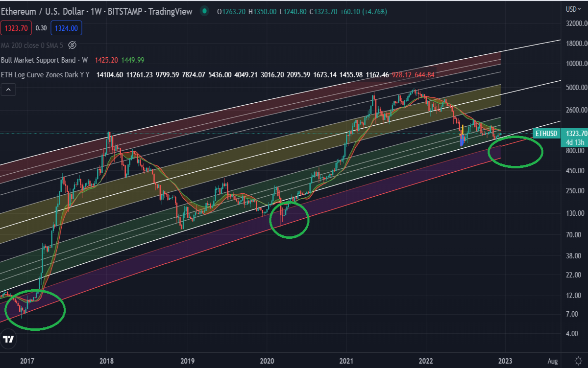The width and height of the screenshot is (588, 368).
Task: Select the 0.30 spread value between the buttons
Action: (41, 28)
